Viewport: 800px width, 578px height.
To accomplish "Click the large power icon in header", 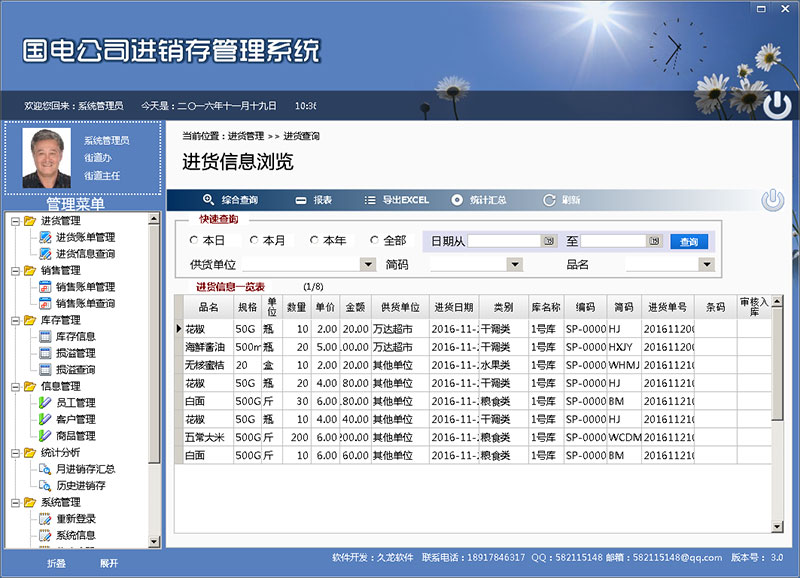I will pos(777,105).
